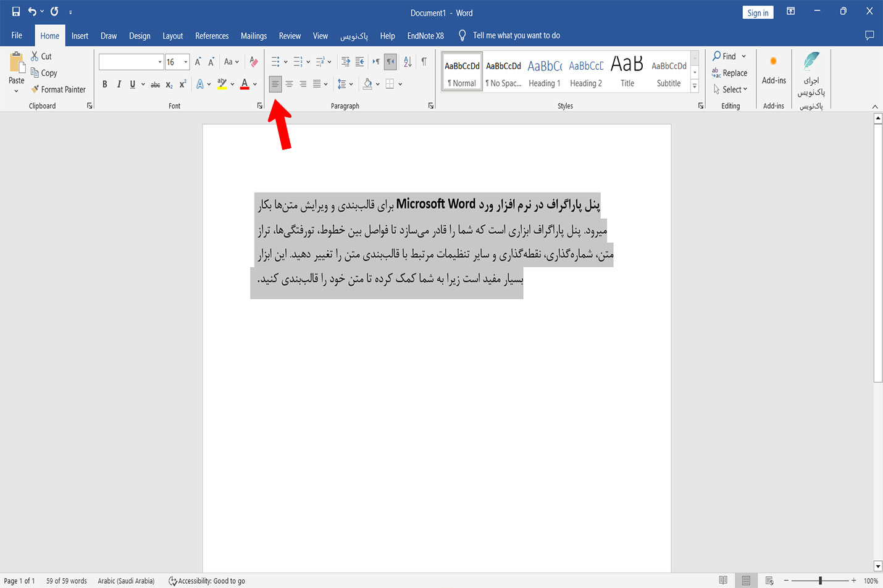Click the Sign in button

pos(758,12)
